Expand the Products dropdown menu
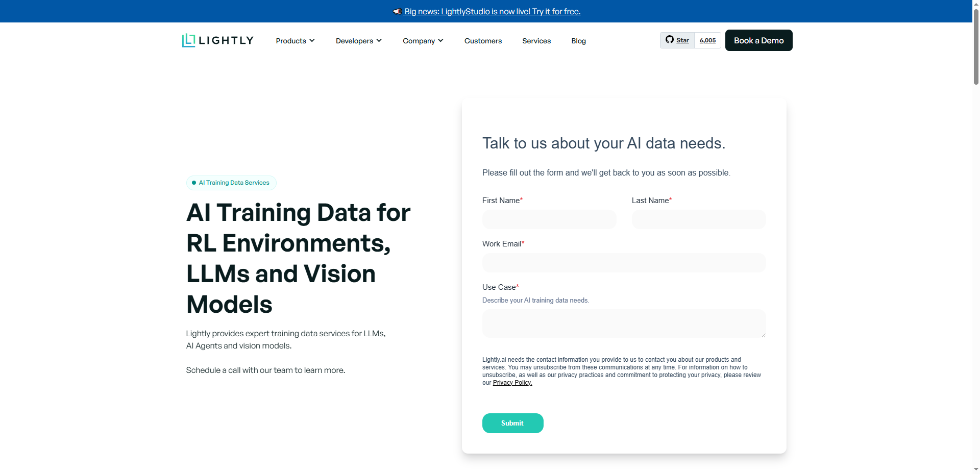This screenshot has height=474, width=980. pyautogui.click(x=295, y=41)
